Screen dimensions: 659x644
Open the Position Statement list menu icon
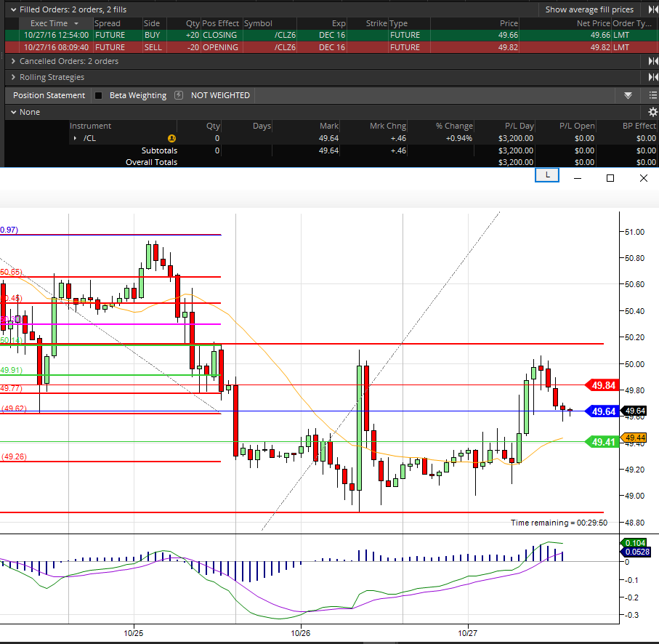click(x=652, y=95)
